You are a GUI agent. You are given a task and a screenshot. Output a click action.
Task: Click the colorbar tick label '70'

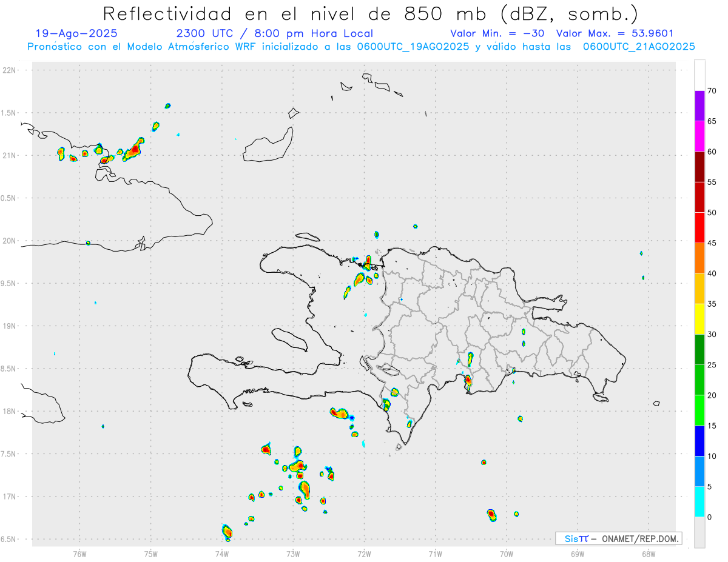(x=712, y=91)
